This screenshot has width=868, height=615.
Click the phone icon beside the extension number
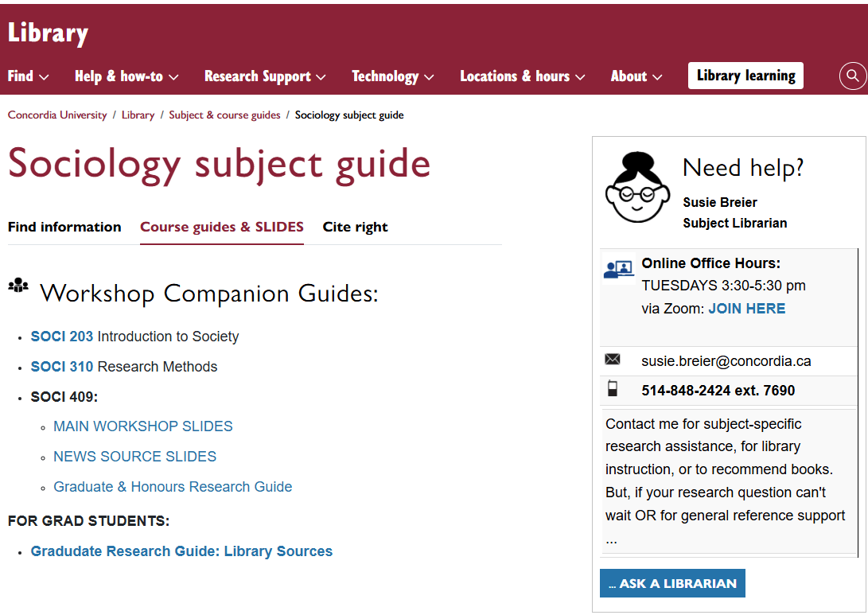pos(613,389)
